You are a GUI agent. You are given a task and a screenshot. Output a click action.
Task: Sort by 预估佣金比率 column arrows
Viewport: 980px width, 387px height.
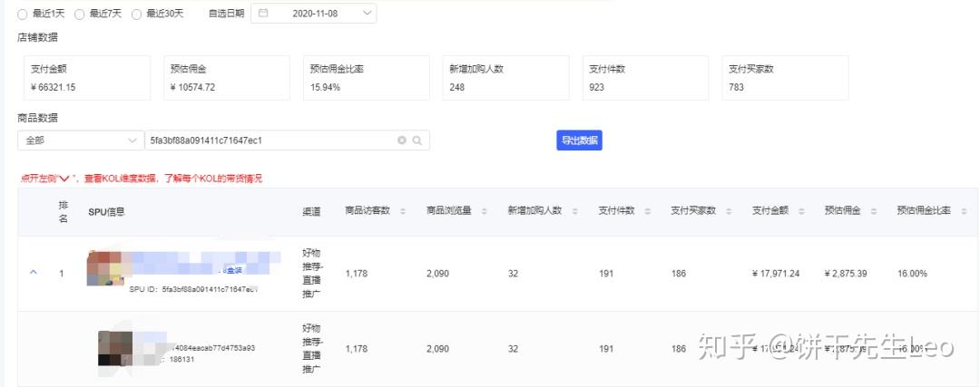pos(964,211)
